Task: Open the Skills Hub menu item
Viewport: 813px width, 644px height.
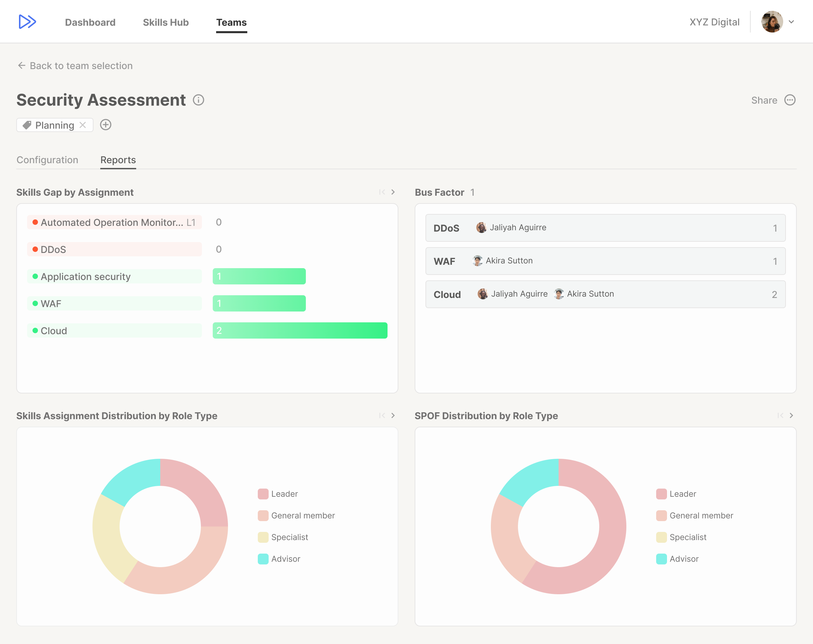Action: [166, 22]
